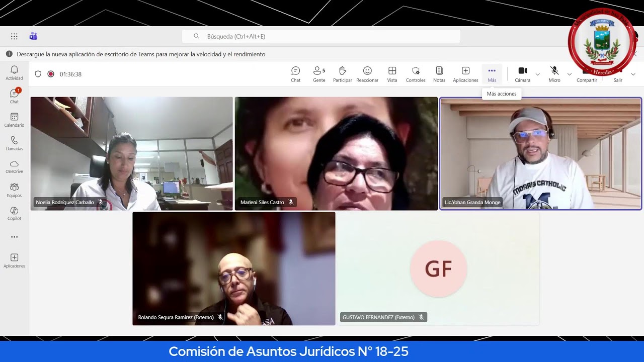This screenshot has height=362, width=644.
Task: Click the red recording indicator
Action: pos(51,74)
